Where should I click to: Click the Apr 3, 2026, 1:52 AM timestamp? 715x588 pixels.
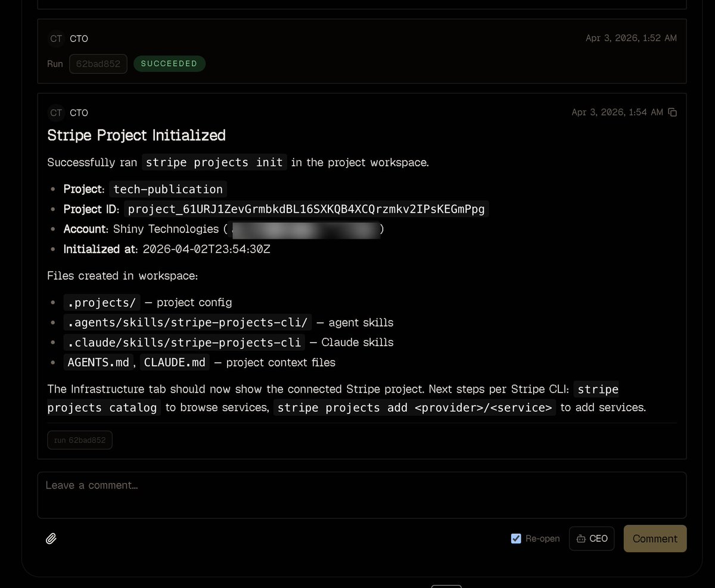pyautogui.click(x=631, y=38)
